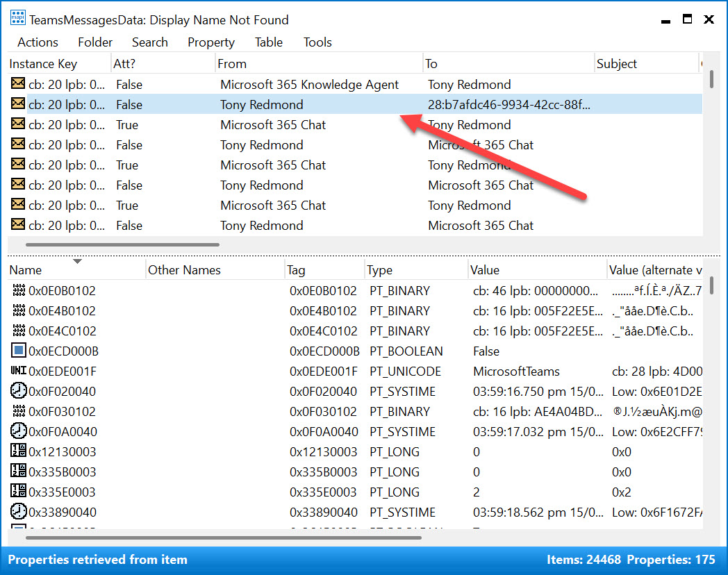
Task: Click the MAPI app icon in title bar
Action: tap(17, 19)
